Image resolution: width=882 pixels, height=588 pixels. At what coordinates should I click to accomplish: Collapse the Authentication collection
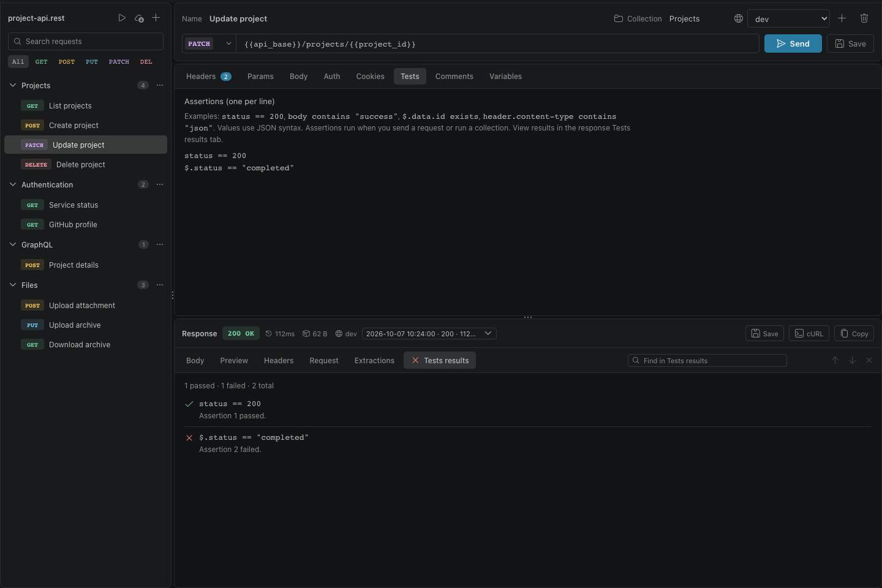click(13, 184)
